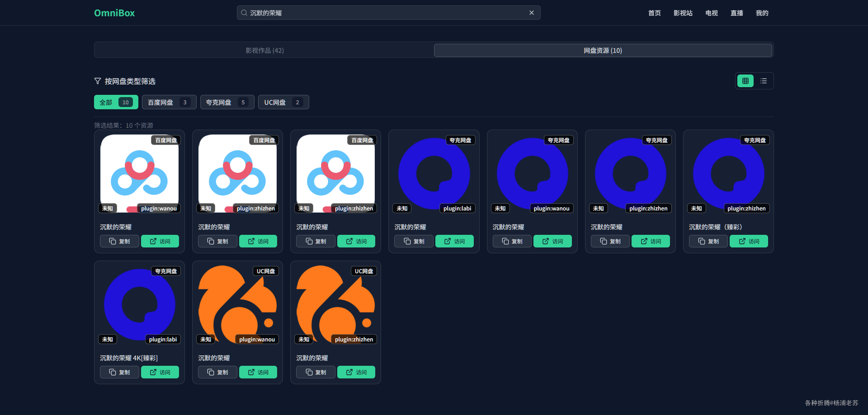Screen dimensions: 868x415
Task: Click the title 沉默的荣耀（臻彩）
Action: click(715, 227)
